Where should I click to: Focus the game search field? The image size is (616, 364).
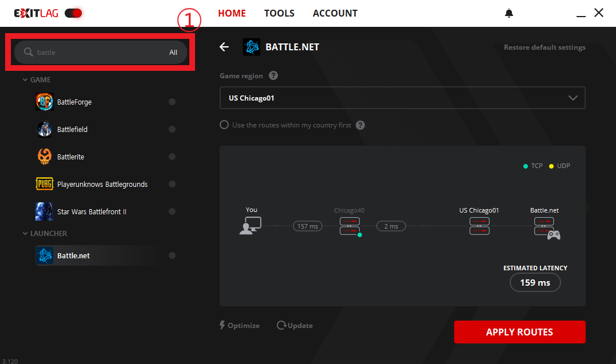click(100, 52)
